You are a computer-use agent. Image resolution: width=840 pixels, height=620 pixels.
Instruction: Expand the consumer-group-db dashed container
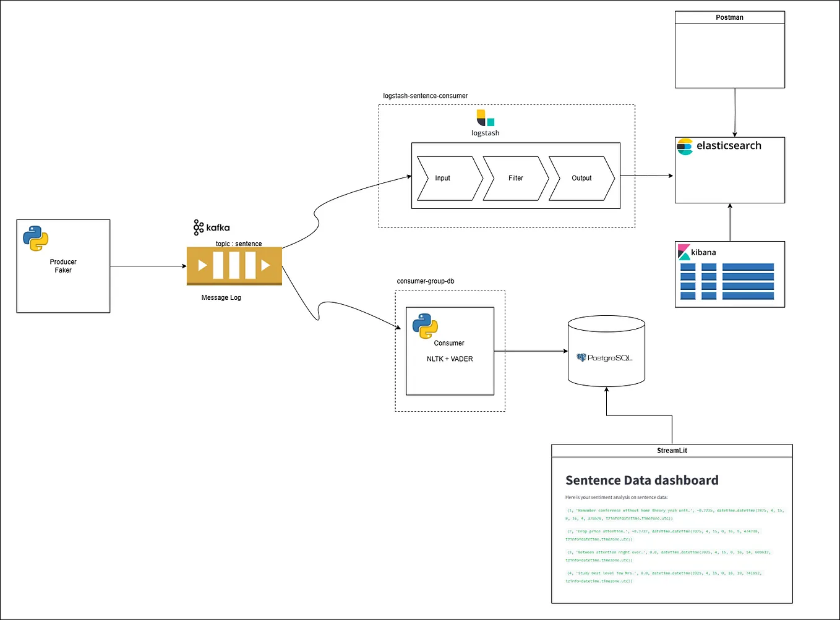pos(426,281)
